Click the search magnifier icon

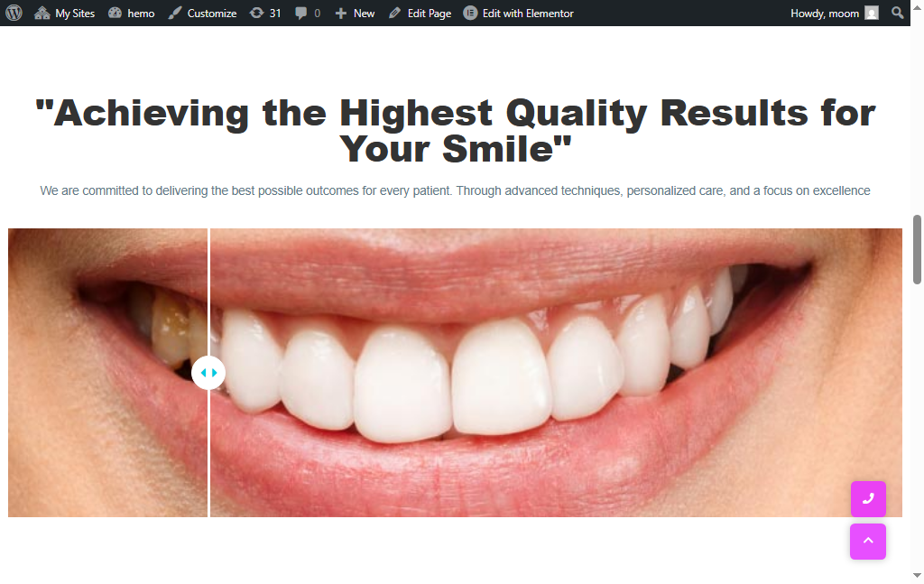coord(897,13)
